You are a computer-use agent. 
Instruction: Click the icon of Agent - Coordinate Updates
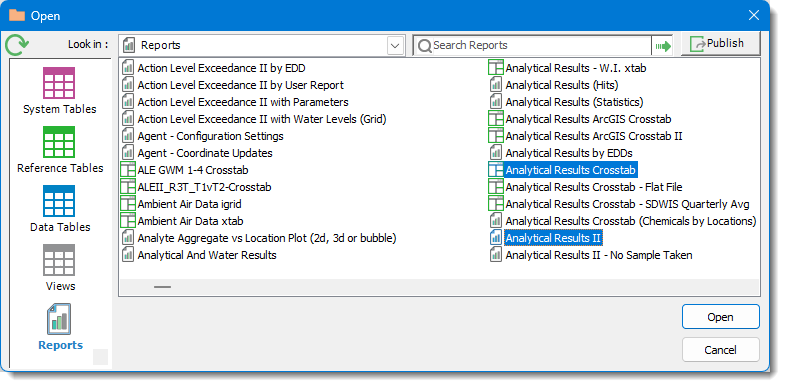(x=128, y=153)
